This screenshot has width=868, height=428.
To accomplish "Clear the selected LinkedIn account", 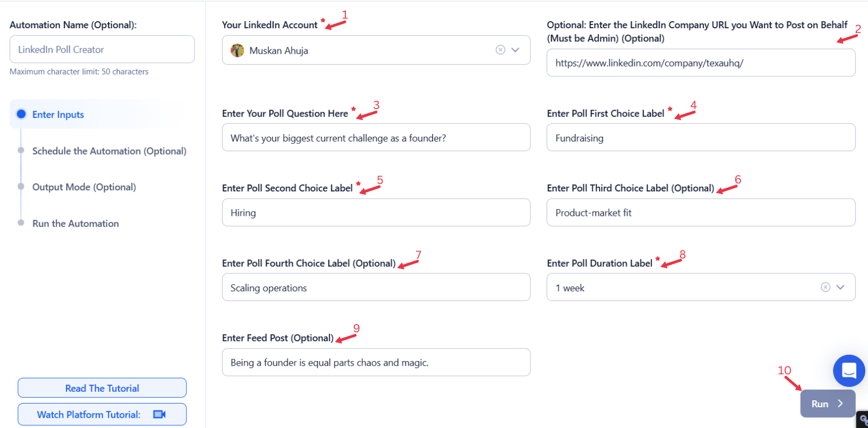I will point(500,50).
